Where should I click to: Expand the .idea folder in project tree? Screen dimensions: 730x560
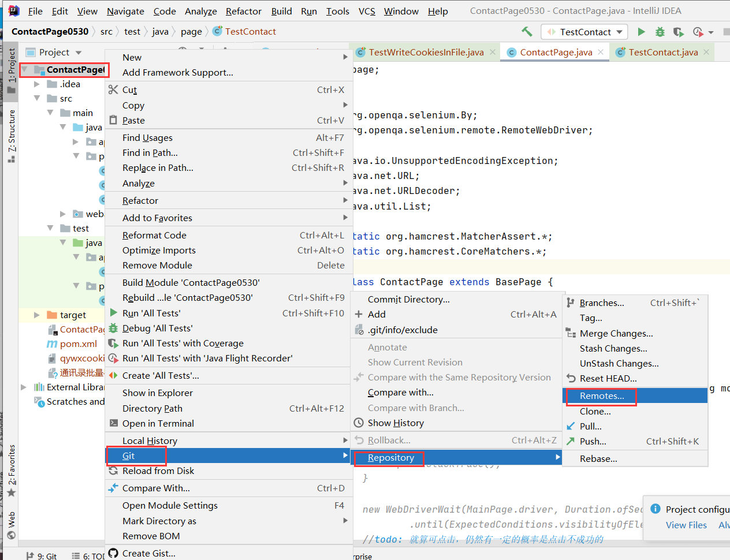tap(37, 84)
